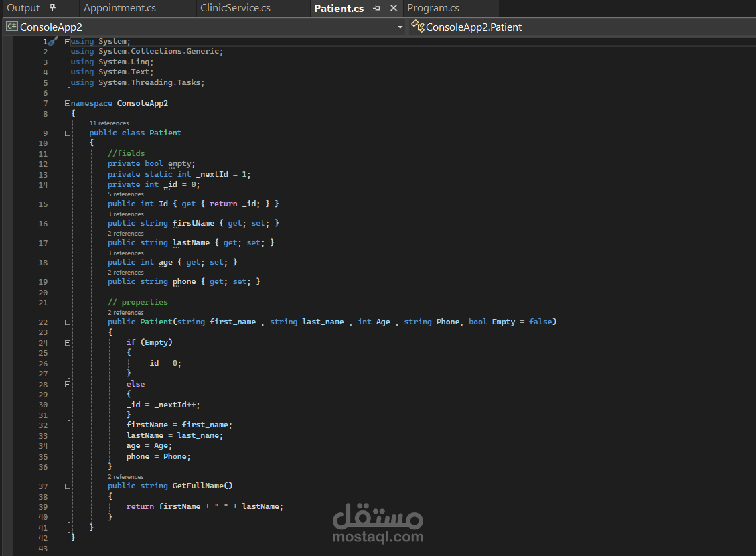Pin the Patient.cs tab
The image size is (756, 556).
coord(376,8)
